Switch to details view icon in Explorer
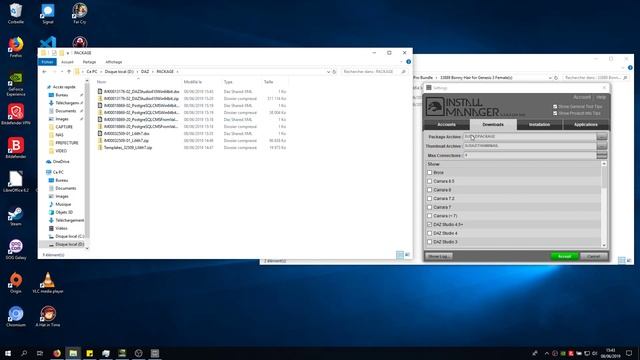 click(x=400, y=255)
